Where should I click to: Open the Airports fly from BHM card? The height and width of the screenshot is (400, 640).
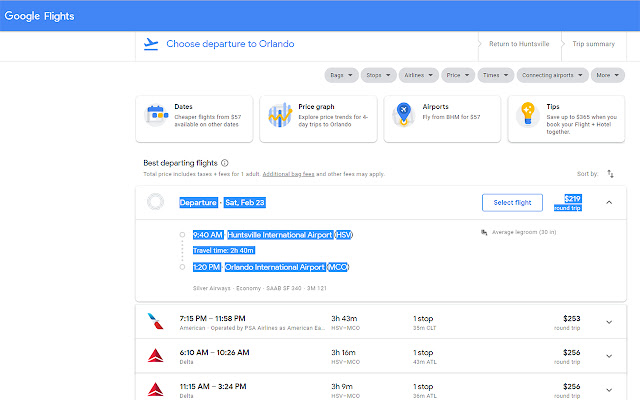coord(442,119)
